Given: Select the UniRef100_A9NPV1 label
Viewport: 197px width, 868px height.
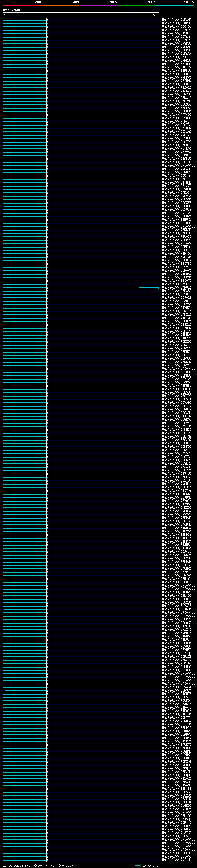Looking at the screenshot, I should (177, 78).
